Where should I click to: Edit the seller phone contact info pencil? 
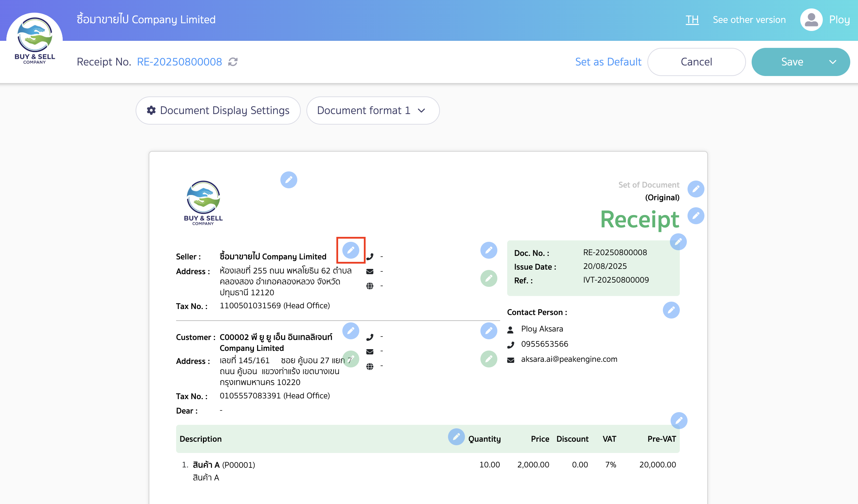489,250
